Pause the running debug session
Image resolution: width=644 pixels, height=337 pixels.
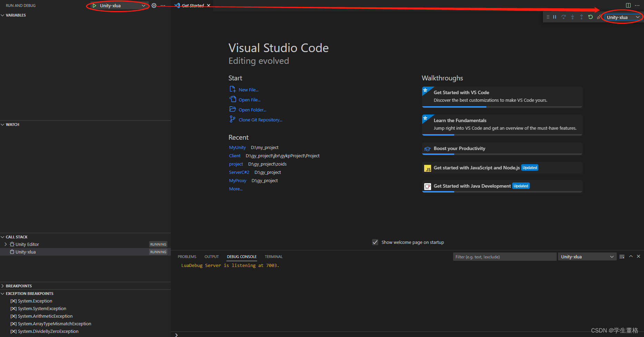coord(555,17)
